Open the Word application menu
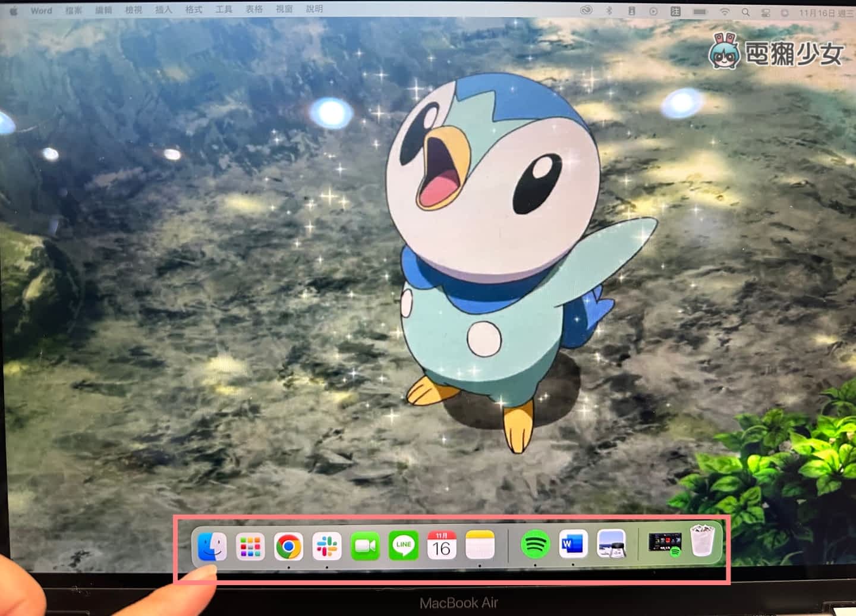856x616 pixels. [x=41, y=11]
